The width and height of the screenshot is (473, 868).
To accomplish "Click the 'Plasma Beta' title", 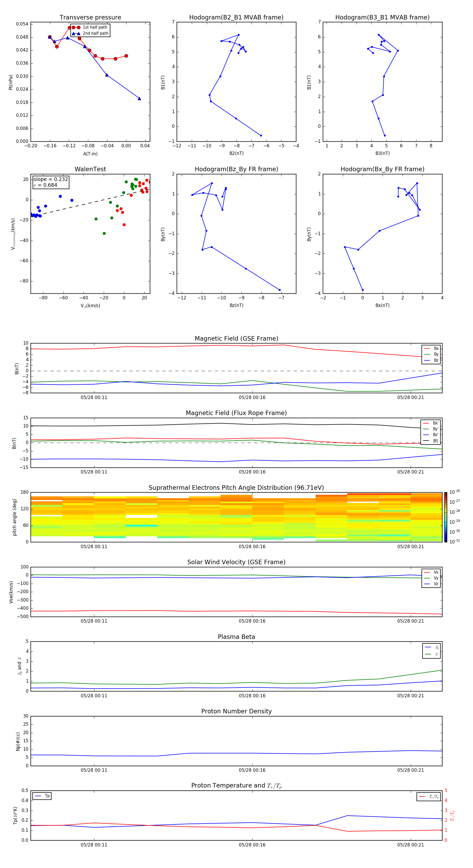I will point(236,637).
